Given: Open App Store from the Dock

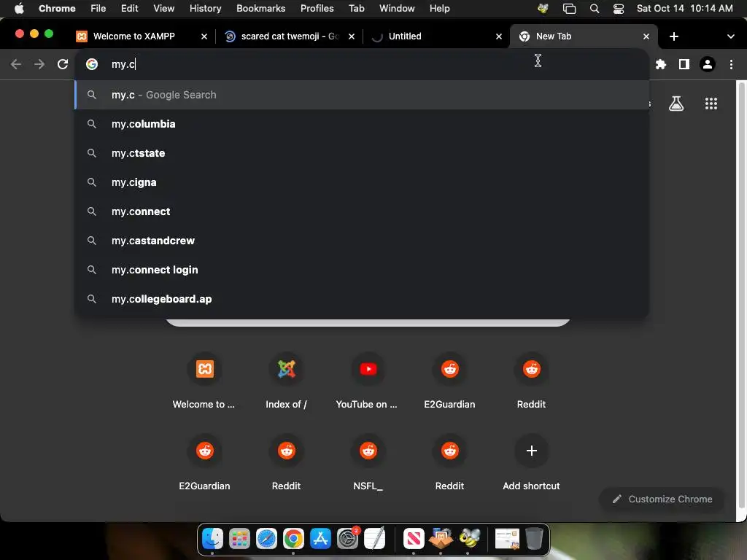Looking at the screenshot, I should click(320, 539).
